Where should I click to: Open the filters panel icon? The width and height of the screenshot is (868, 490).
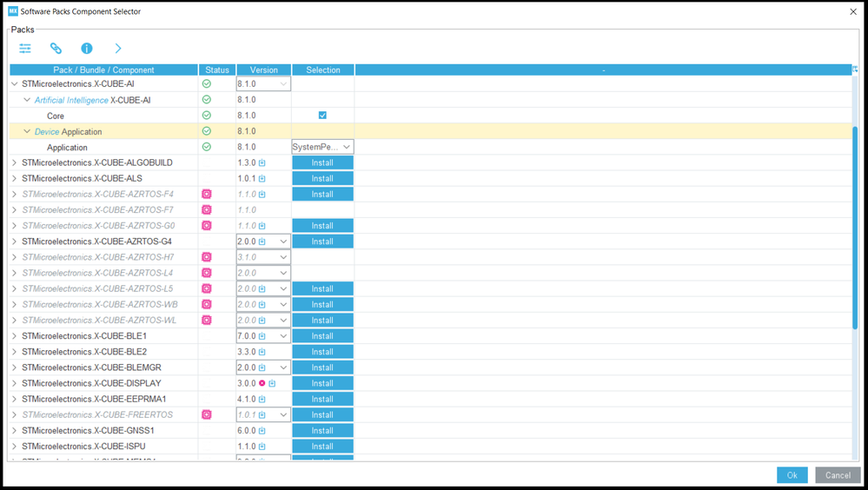click(25, 49)
